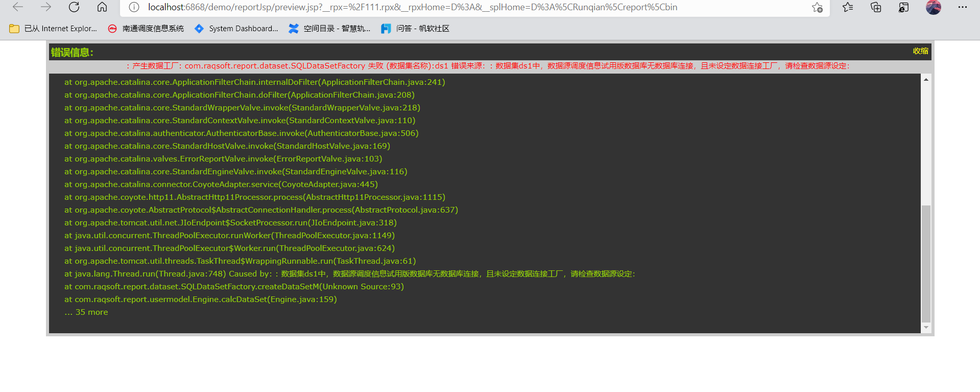This screenshot has width=980, height=392.
Task: Click the JIoEndpoint$SocketProcessor.run stack line
Action: click(x=230, y=223)
